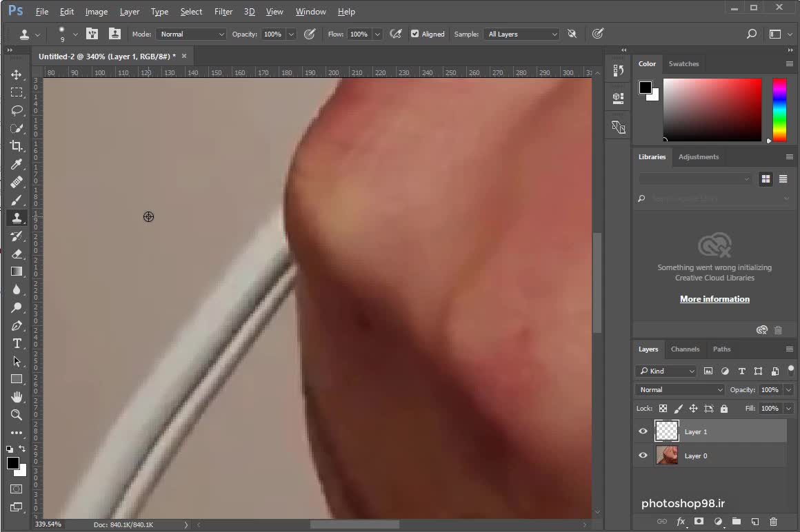Hide Layer 1 using its eye icon
This screenshot has height=532, width=800.
pos(643,431)
